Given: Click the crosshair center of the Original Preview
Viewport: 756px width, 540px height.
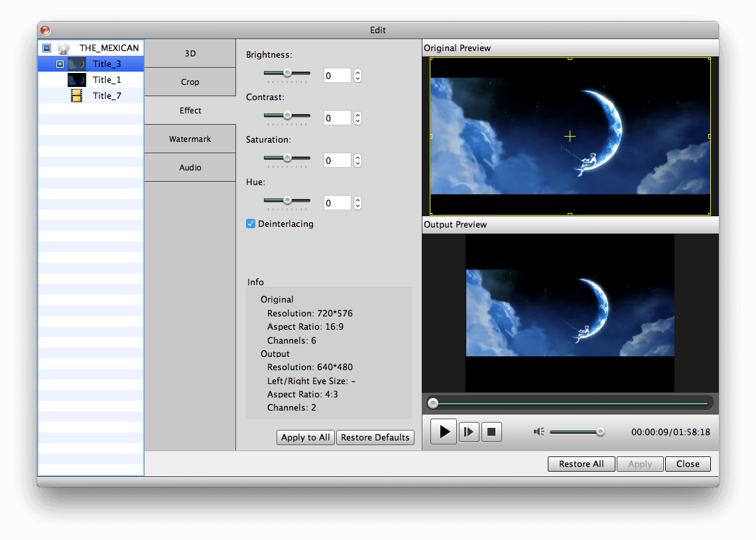Looking at the screenshot, I should coord(570,137).
